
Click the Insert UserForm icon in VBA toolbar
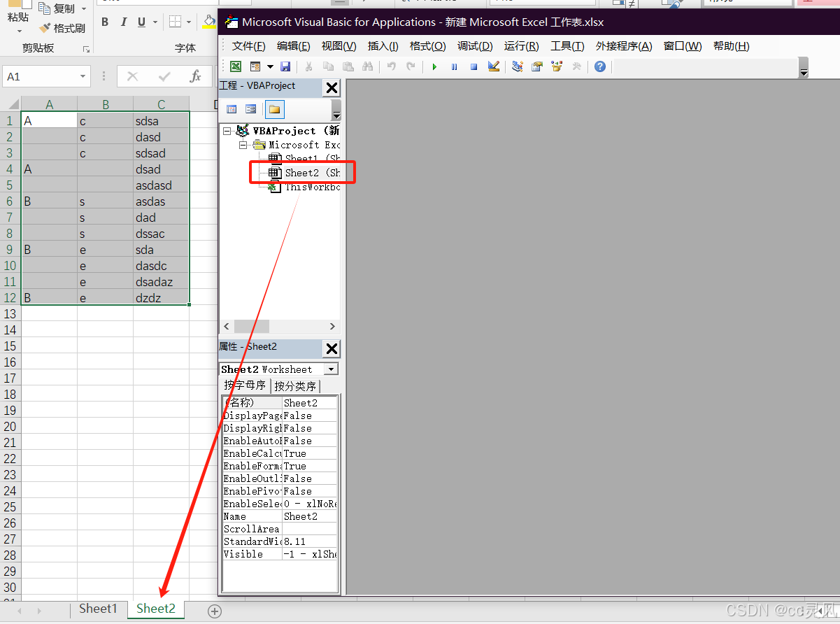coord(255,66)
